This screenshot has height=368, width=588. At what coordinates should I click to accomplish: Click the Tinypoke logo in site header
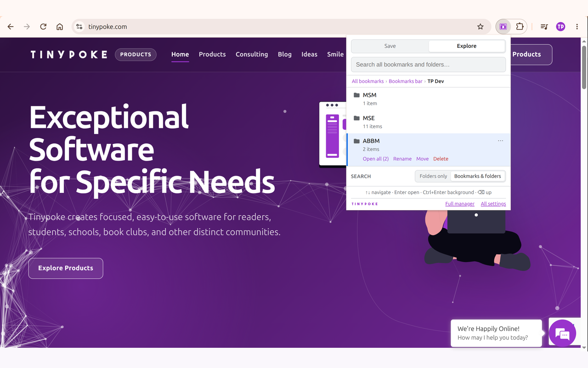pos(69,55)
